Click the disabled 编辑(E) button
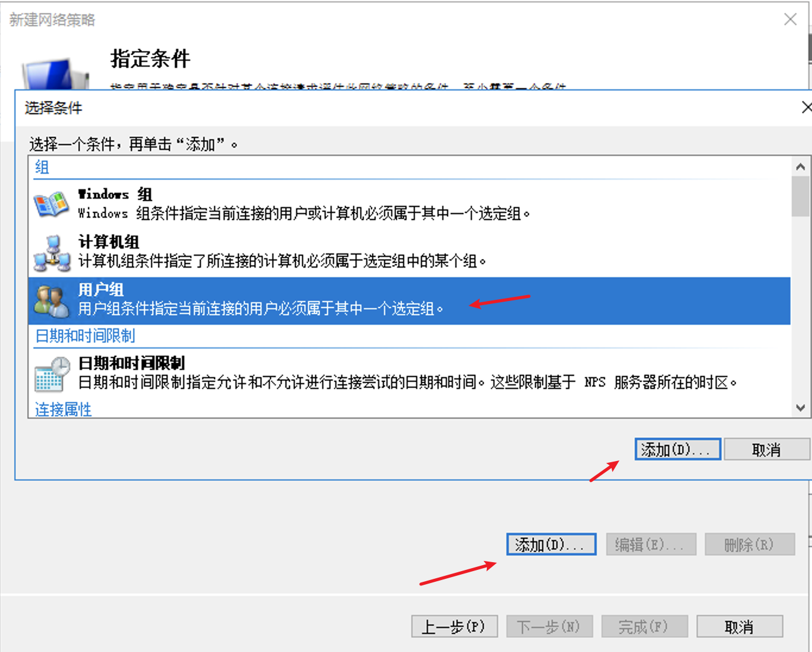 point(650,544)
